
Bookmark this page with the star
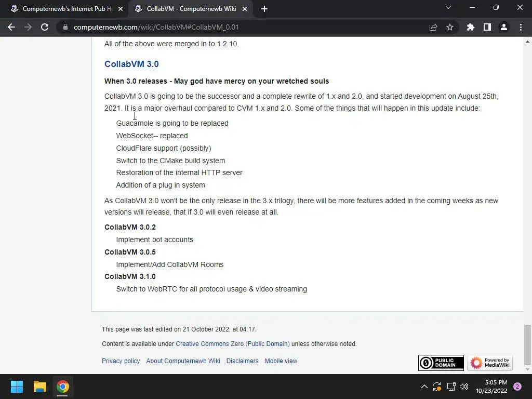(x=450, y=27)
